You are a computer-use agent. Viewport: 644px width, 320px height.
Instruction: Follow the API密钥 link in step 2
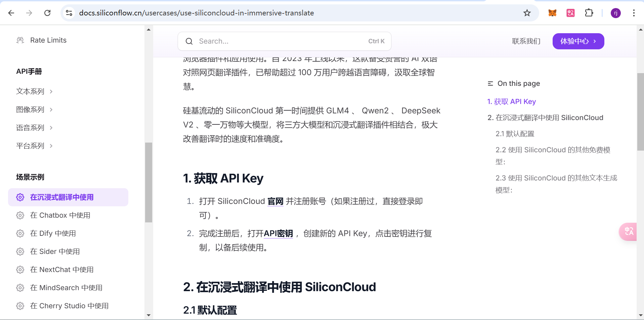tap(278, 233)
